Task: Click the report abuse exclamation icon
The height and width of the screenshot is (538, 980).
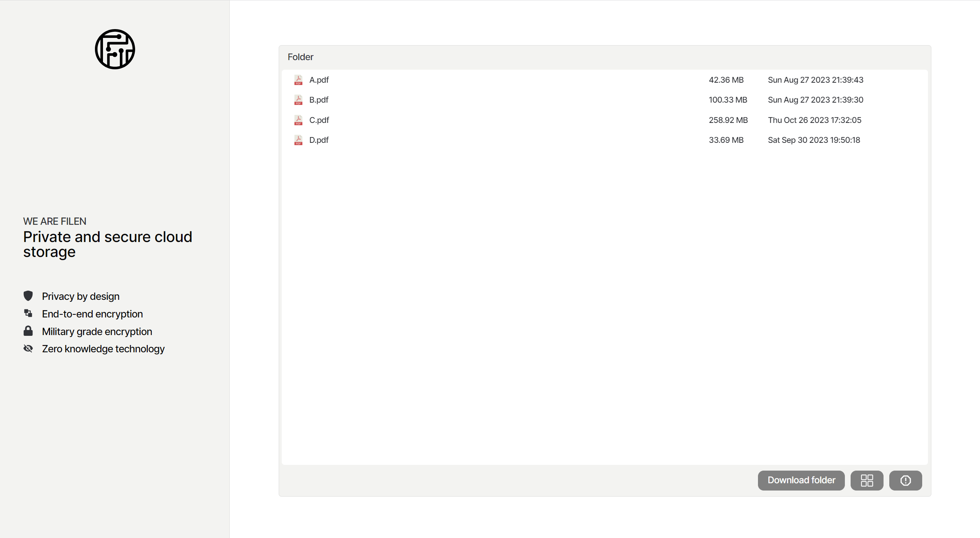Action: 905,480
